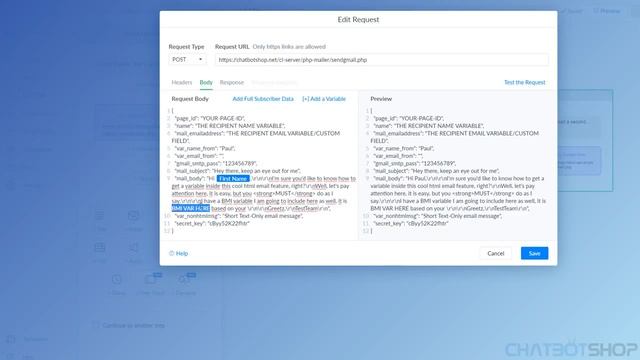Click the Test the Request link
The width and height of the screenshot is (640, 360).
(x=524, y=82)
